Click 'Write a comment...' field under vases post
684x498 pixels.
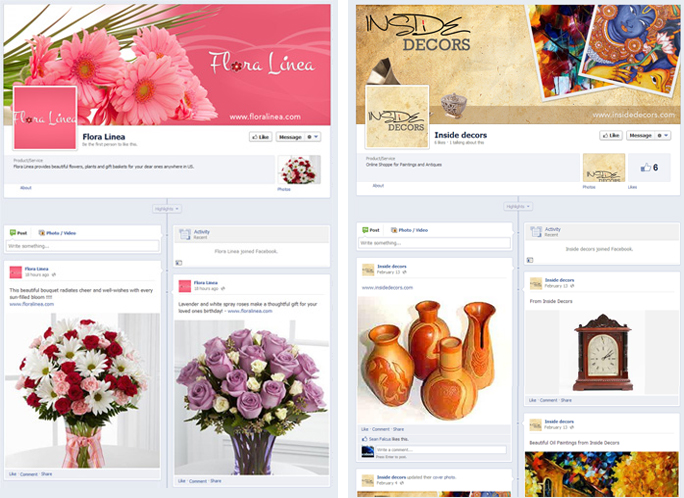[x=441, y=450]
